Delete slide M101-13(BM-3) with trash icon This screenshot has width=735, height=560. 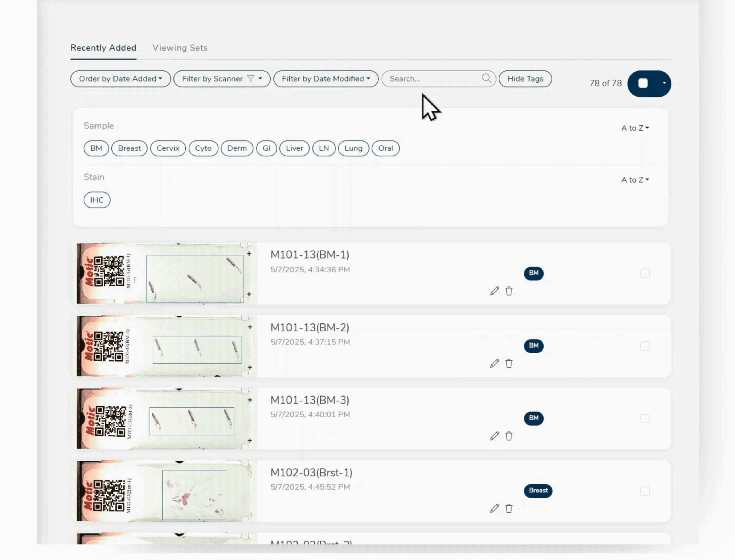pyautogui.click(x=509, y=436)
